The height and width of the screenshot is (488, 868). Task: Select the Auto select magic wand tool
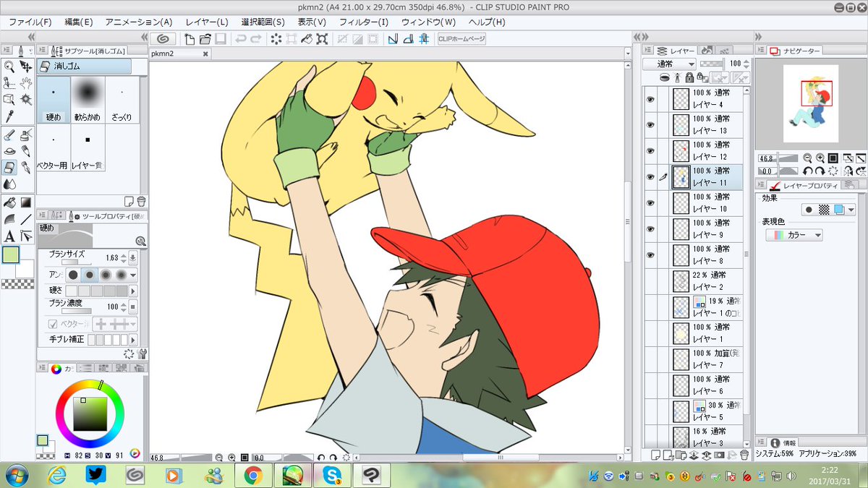[26, 99]
